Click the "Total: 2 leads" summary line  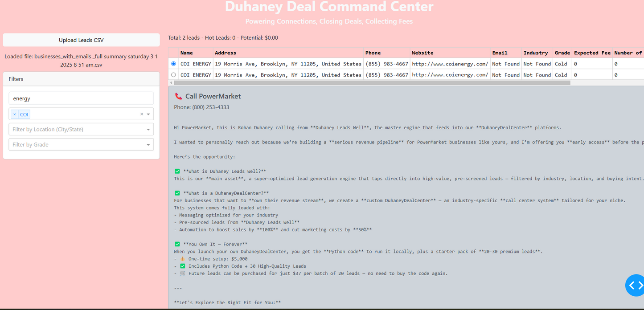point(223,38)
